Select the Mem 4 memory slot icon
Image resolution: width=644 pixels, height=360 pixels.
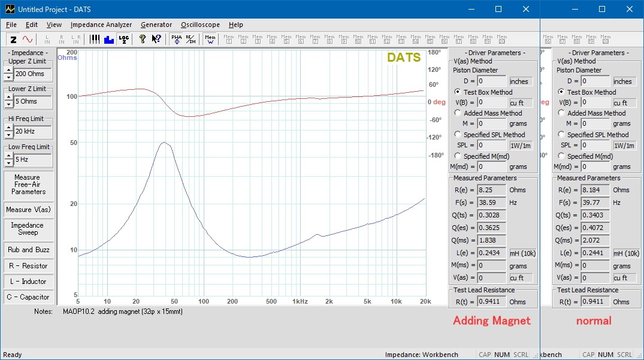[272, 40]
